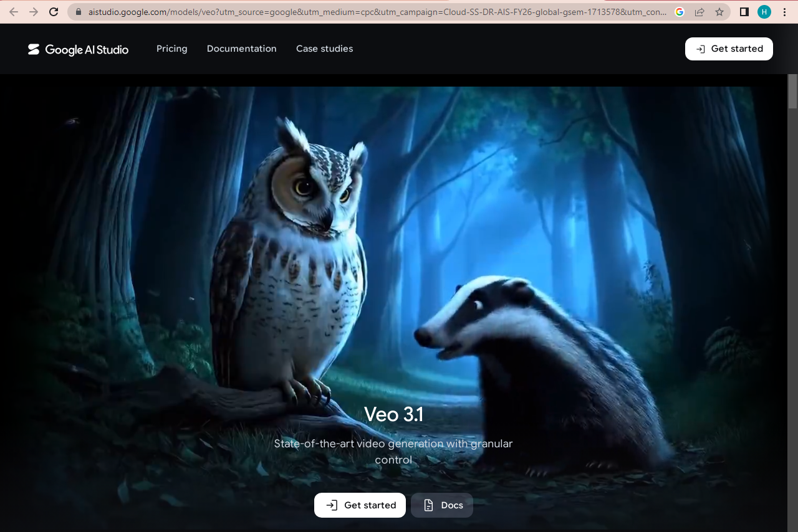
Task: Open the Documentation menu item
Action: coord(242,49)
